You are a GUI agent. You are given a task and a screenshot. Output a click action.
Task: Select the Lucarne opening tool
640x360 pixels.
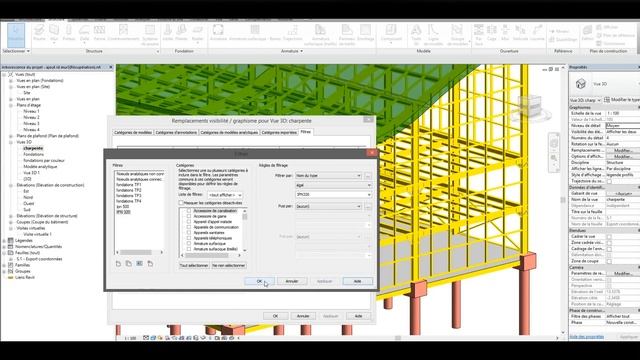point(537,33)
